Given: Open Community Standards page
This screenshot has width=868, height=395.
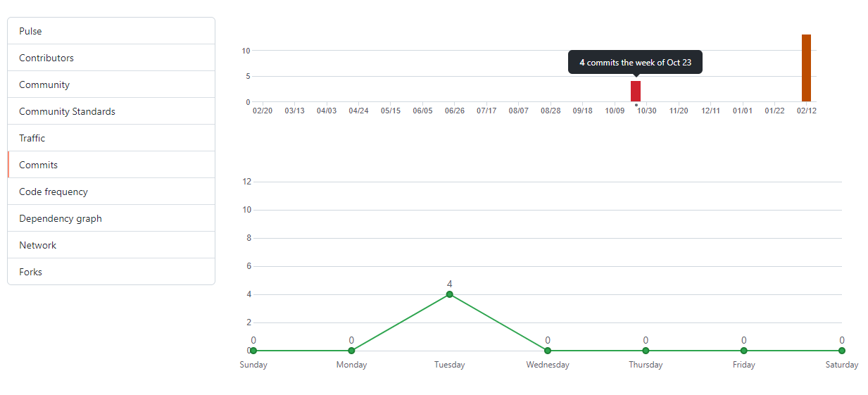Looking at the screenshot, I should tap(111, 111).
